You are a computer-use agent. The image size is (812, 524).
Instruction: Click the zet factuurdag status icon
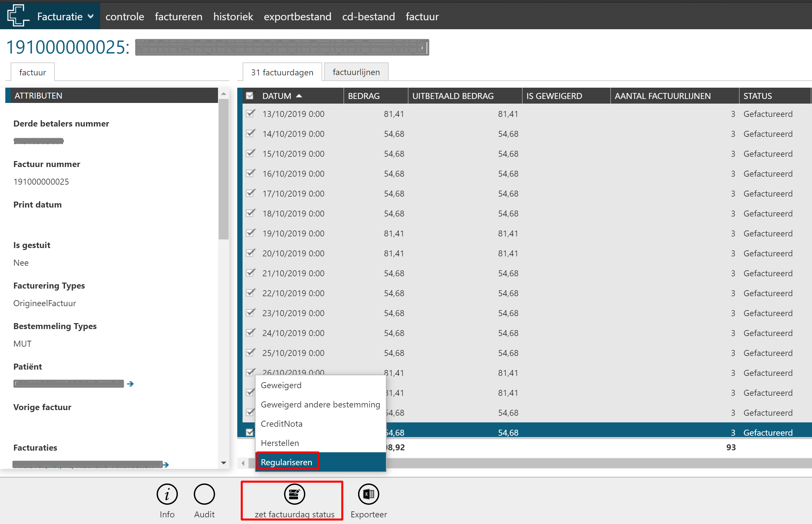pos(294,494)
